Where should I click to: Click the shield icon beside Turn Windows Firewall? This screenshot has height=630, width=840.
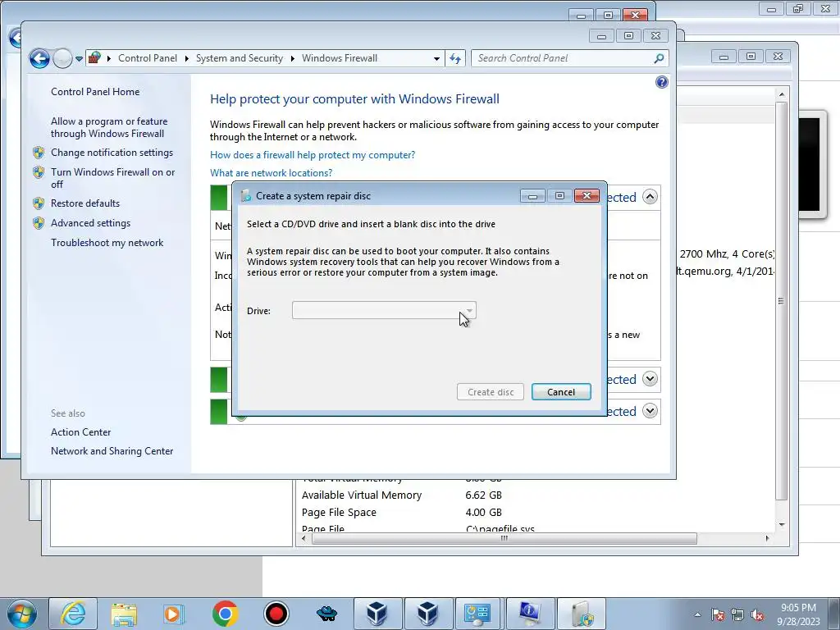point(38,172)
